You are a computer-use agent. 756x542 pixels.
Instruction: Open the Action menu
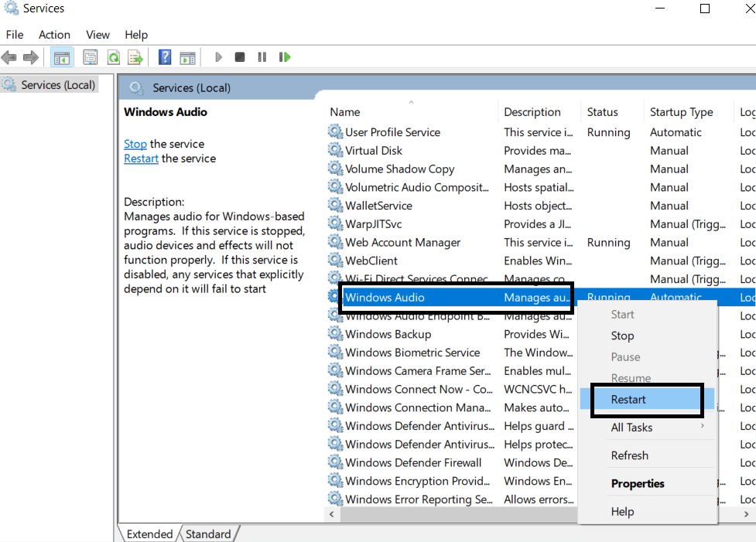54,35
